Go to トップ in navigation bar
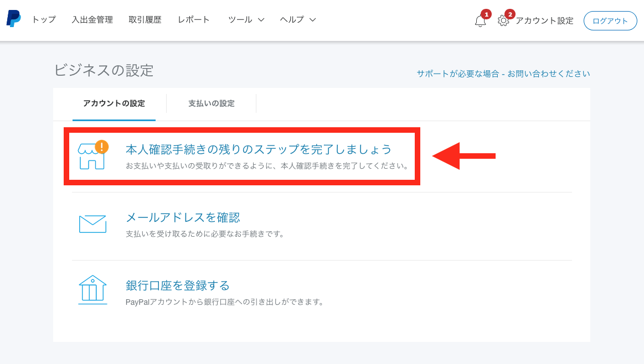The image size is (644, 364). click(x=44, y=20)
